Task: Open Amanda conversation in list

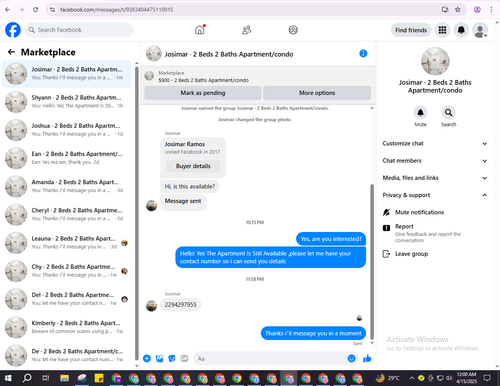Action: point(66,186)
